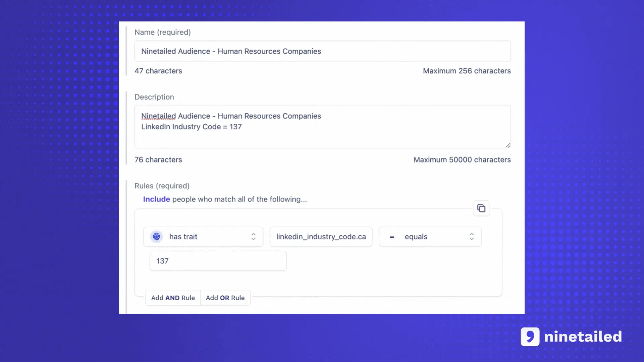This screenshot has width=644, height=362.
Task: Click the ninetailed wordmark text
Action: point(583,337)
